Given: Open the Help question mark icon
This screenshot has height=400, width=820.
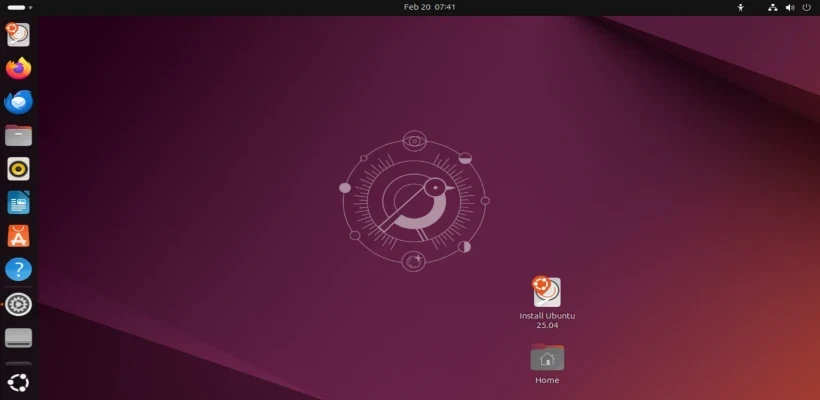Looking at the screenshot, I should point(18,270).
